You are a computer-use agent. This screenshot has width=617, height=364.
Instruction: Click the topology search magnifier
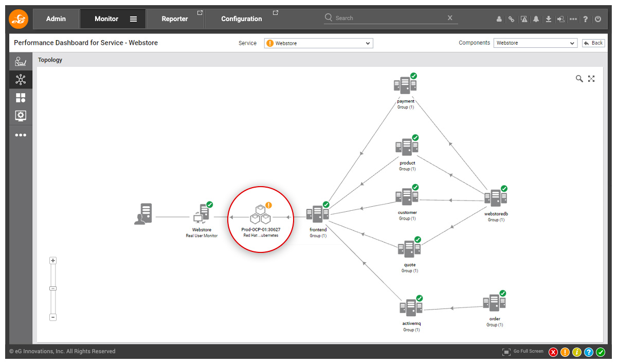coord(579,79)
